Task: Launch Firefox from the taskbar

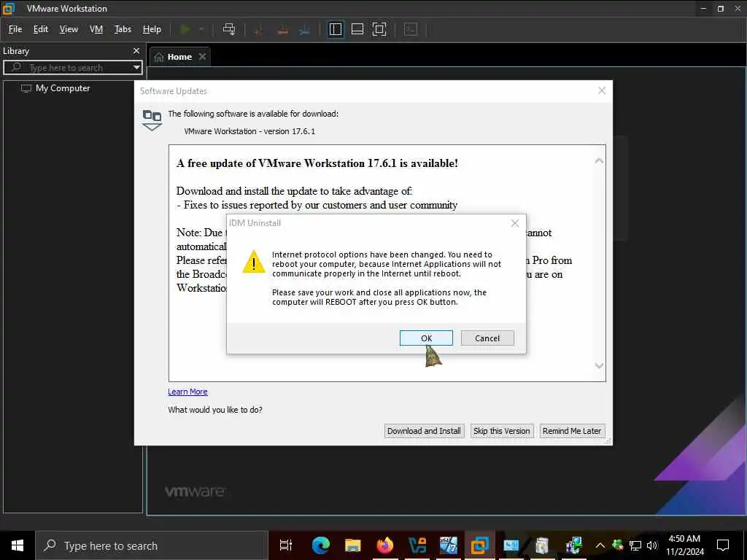Action: point(384,545)
